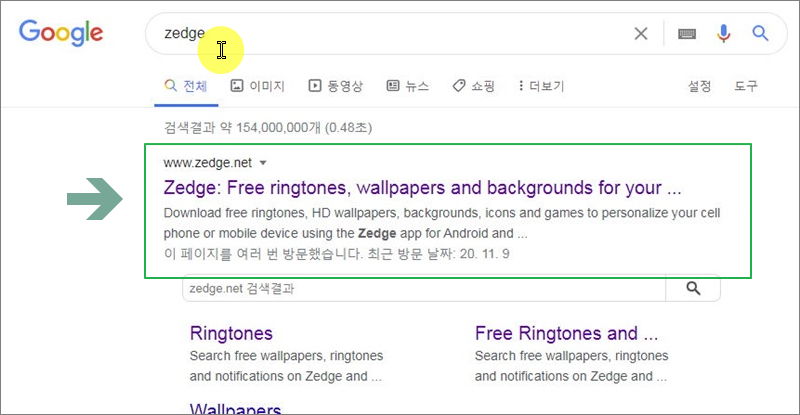Open the Zedge: Free ringtones result title
800x415 pixels.
(x=422, y=188)
